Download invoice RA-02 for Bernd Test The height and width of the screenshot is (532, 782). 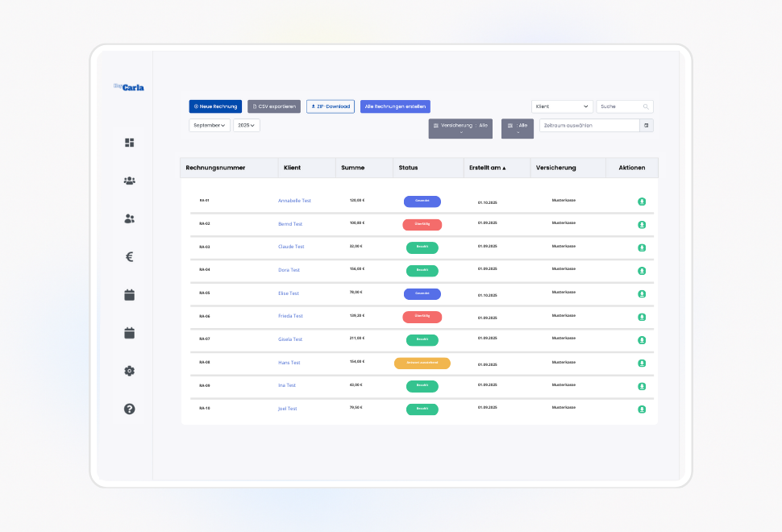642,225
